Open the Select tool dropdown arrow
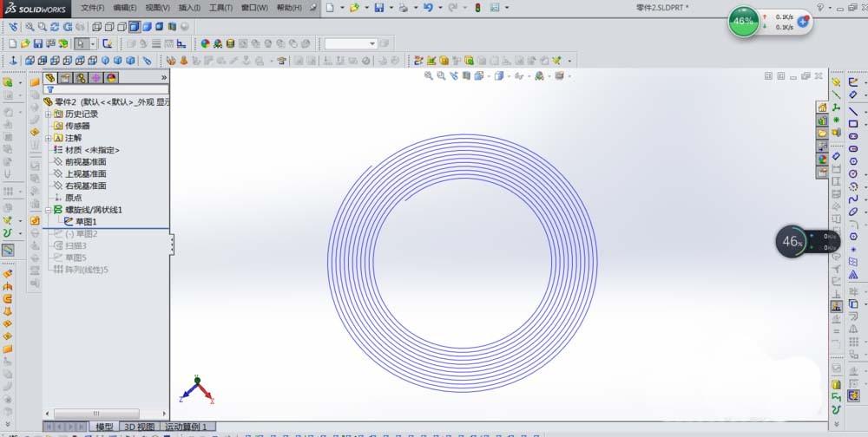Image resolution: width=868 pixels, height=437 pixels. tap(93, 43)
